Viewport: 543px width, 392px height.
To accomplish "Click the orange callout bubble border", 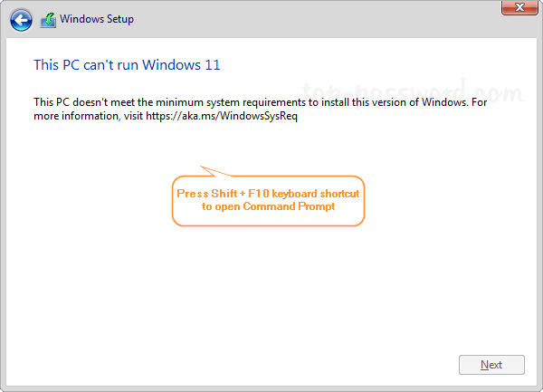I will tap(172, 201).
